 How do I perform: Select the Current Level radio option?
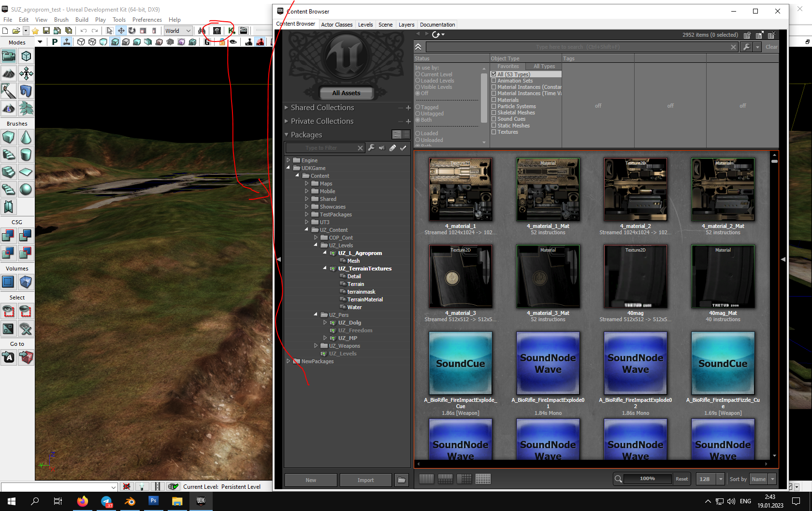[x=418, y=74]
